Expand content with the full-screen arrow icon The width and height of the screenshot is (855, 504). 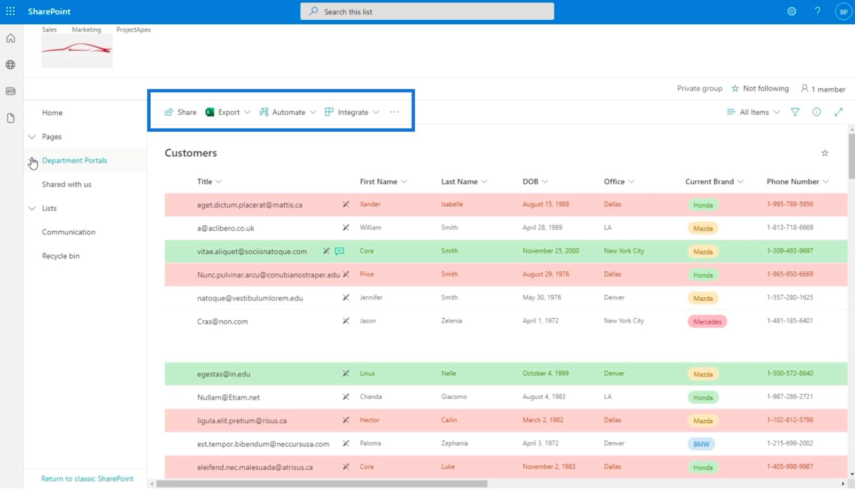(838, 112)
